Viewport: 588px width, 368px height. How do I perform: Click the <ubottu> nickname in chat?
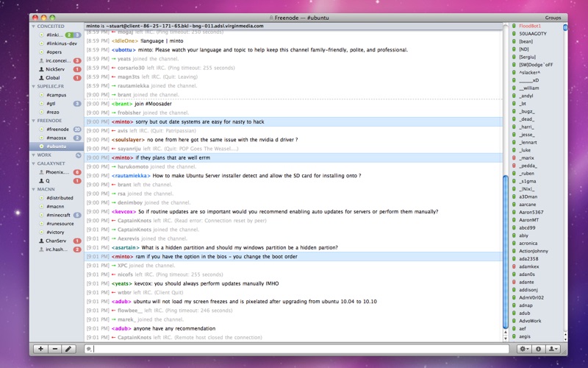coord(123,50)
